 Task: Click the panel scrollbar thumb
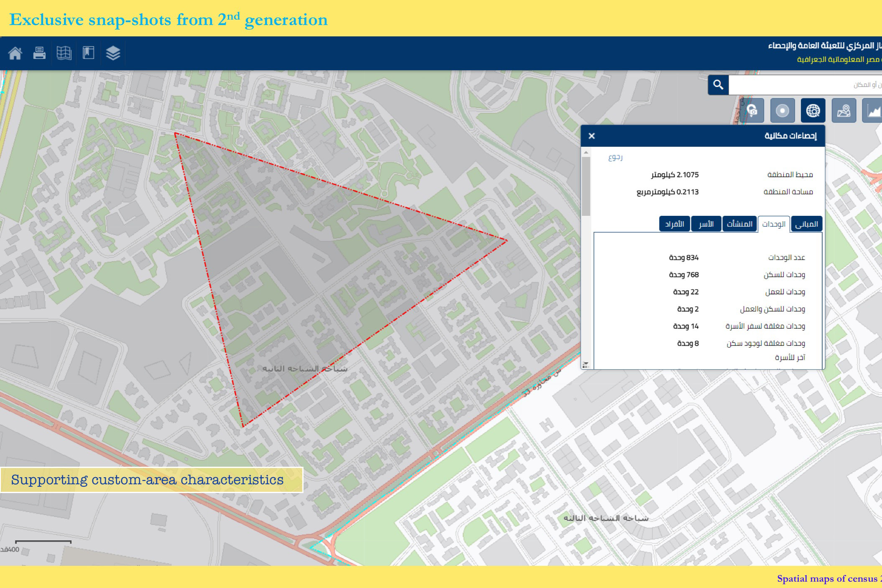pos(586,186)
